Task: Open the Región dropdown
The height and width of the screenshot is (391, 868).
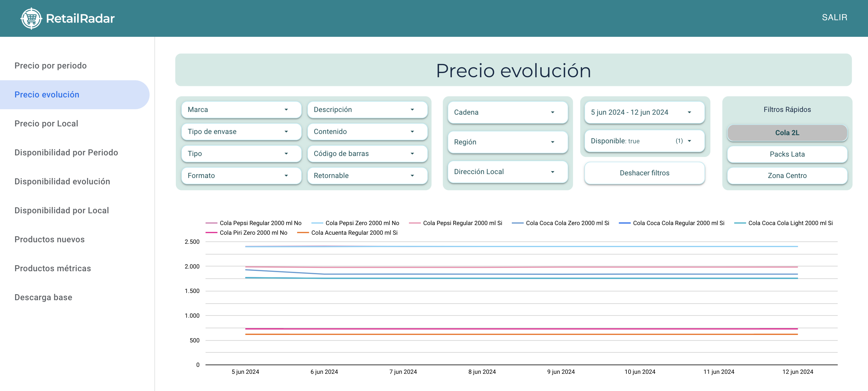Action: click(x=508, y=142)
